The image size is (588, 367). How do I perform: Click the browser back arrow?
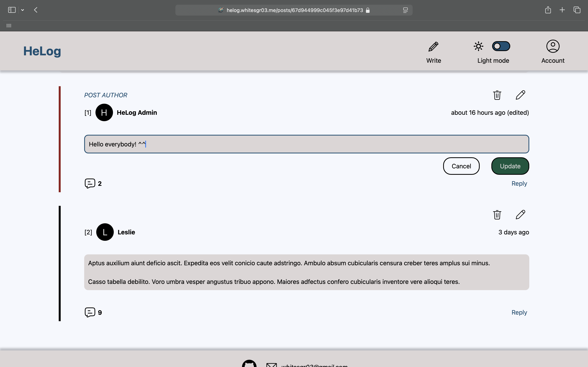[36, 10]
